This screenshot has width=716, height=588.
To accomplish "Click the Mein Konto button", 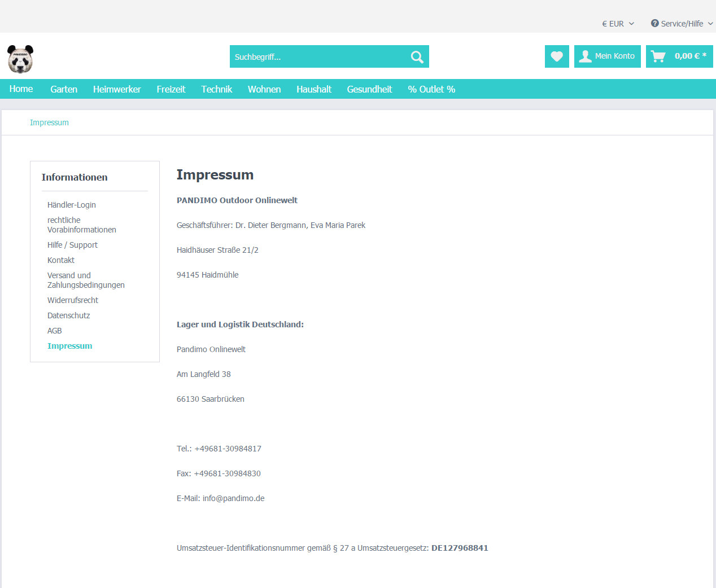I will [608, 56].
